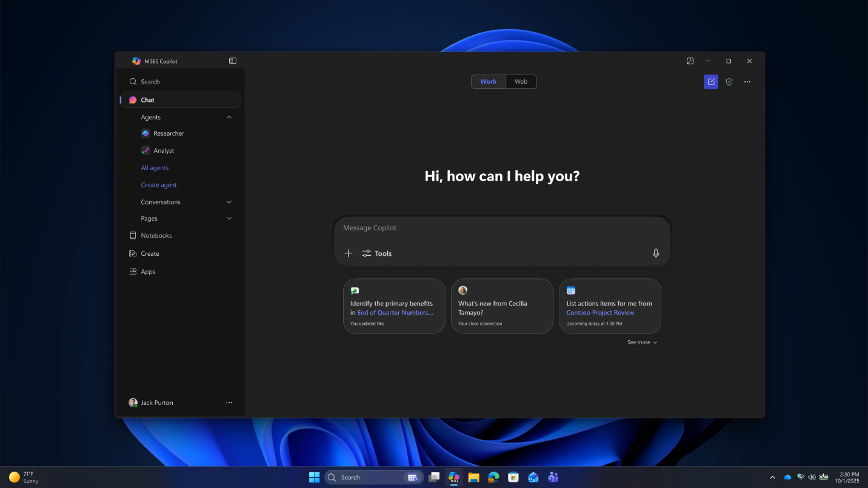This screenshot has height=488, width=868.
Task: Activate the microphone voice input
Action: pos(656,253)
